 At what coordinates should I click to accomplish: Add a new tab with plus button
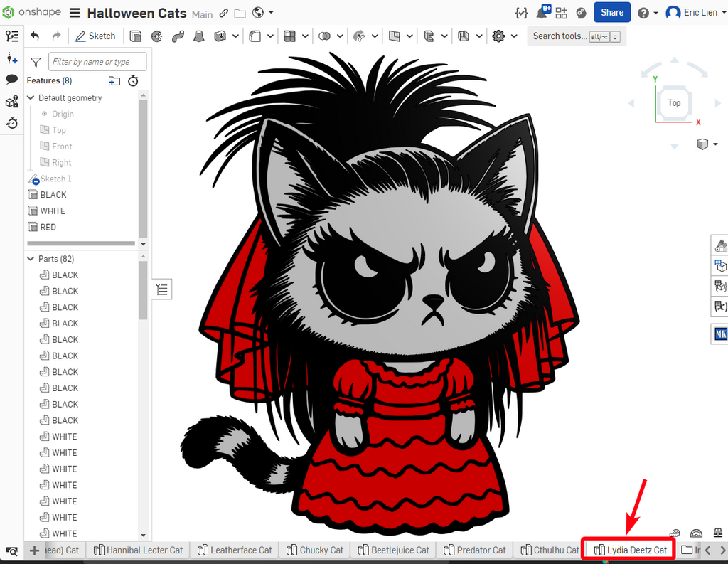point(34,550)
